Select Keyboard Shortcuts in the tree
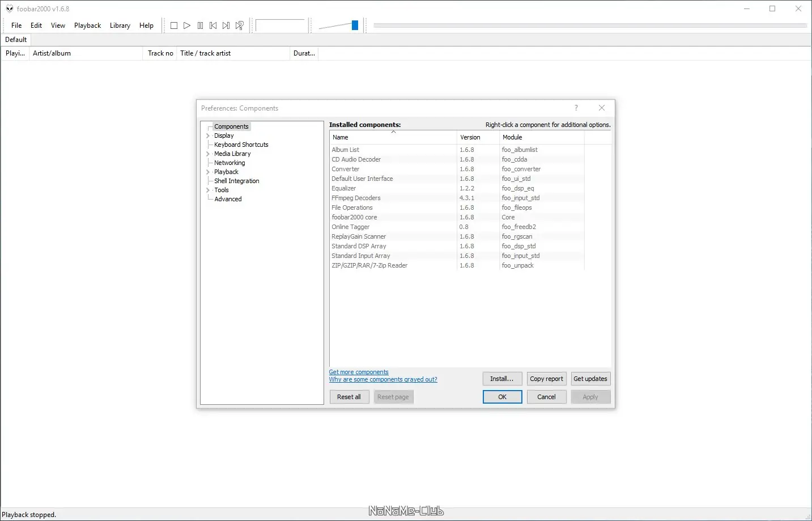The width and height of the screenshot is (812, 521). click(241, 145)
